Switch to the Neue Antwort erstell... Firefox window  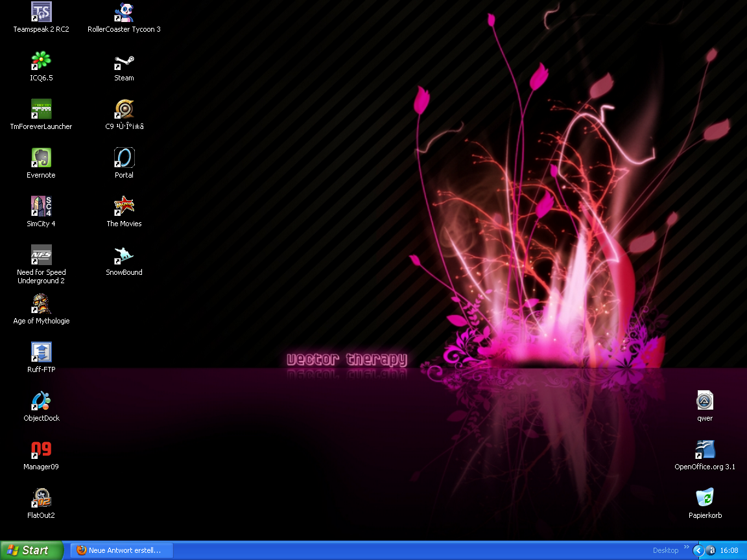coord(121,550)
